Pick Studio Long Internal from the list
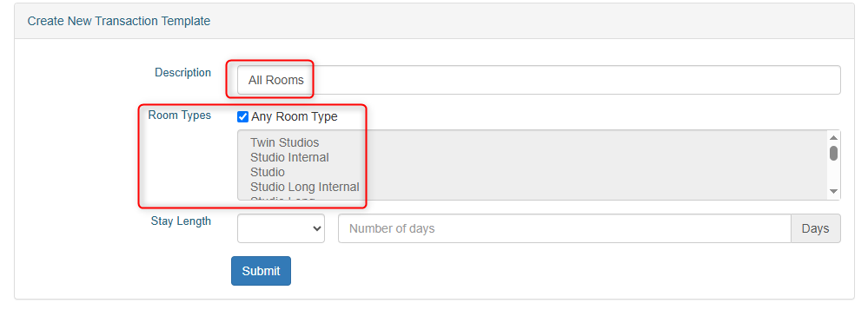The image size is (868, 323). (x=304, y=187)
